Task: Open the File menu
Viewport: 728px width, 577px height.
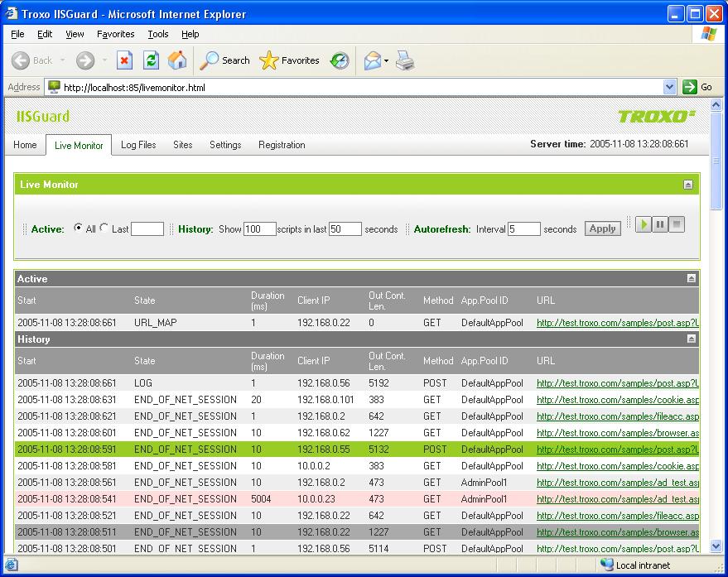Action: click(x=17, y=34)
